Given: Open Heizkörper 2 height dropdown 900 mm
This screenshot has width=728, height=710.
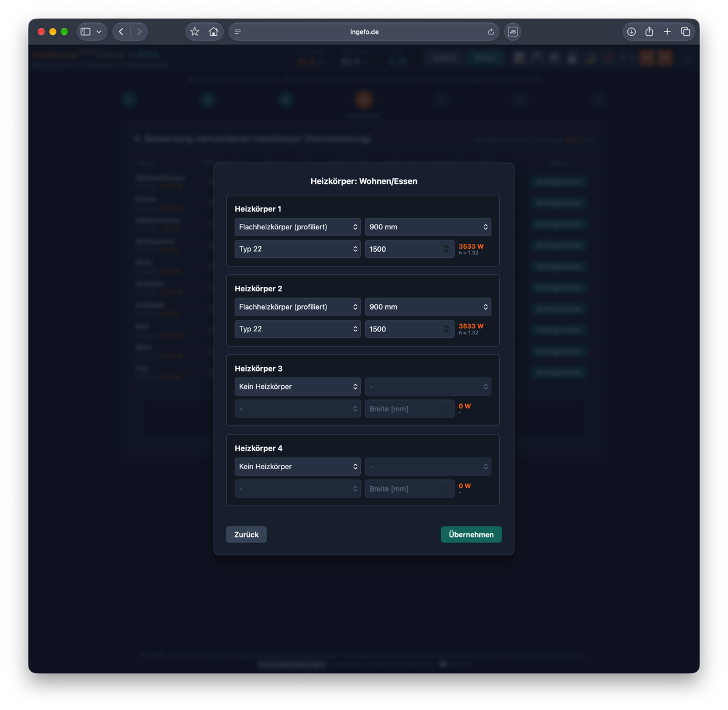Looking at the screenshot, I should (x=428, y=307).
